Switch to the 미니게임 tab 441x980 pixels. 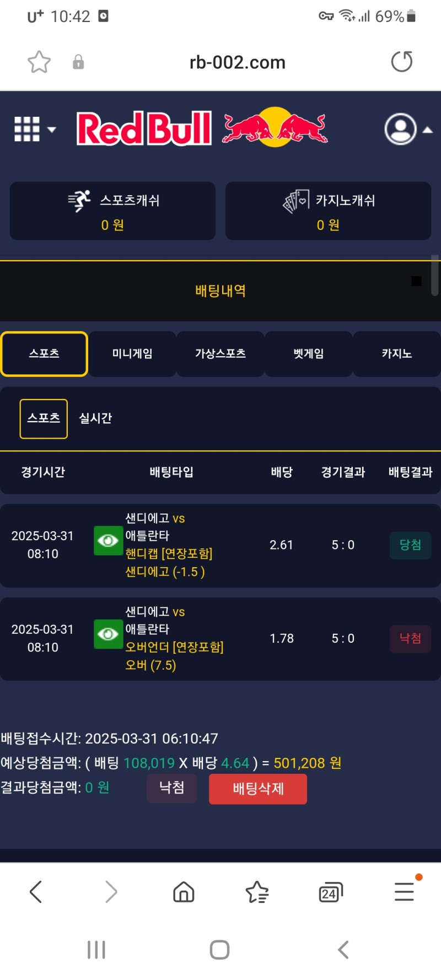(132, 354)
